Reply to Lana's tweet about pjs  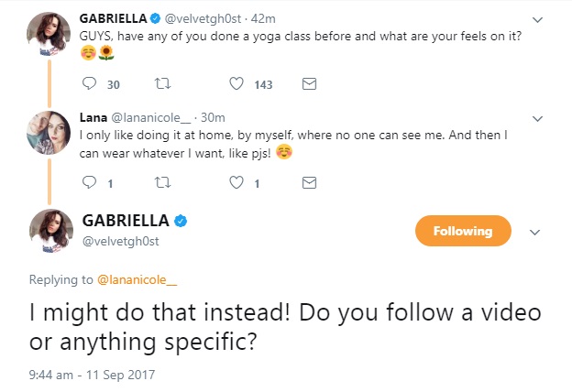click(89, 183)
